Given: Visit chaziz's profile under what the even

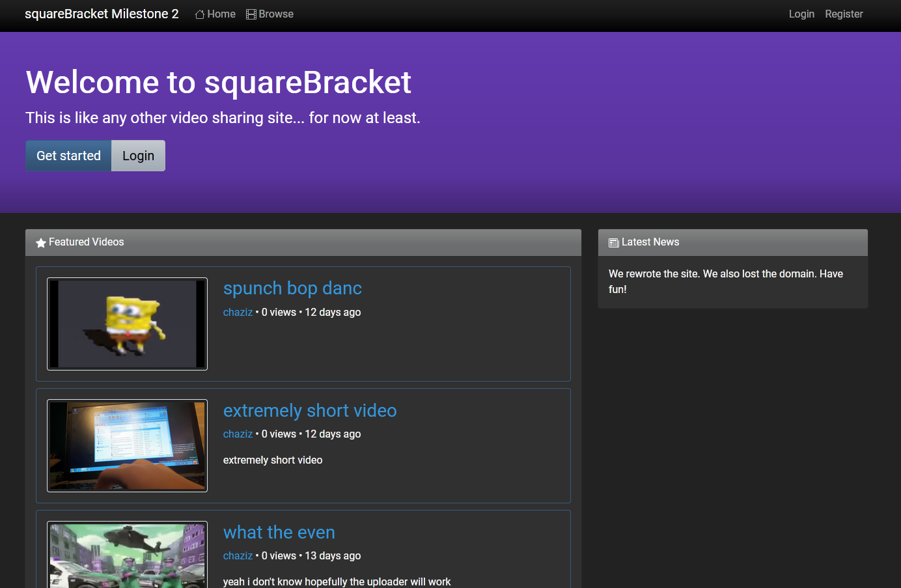Looking at the screenshot, I should (238, 555).
